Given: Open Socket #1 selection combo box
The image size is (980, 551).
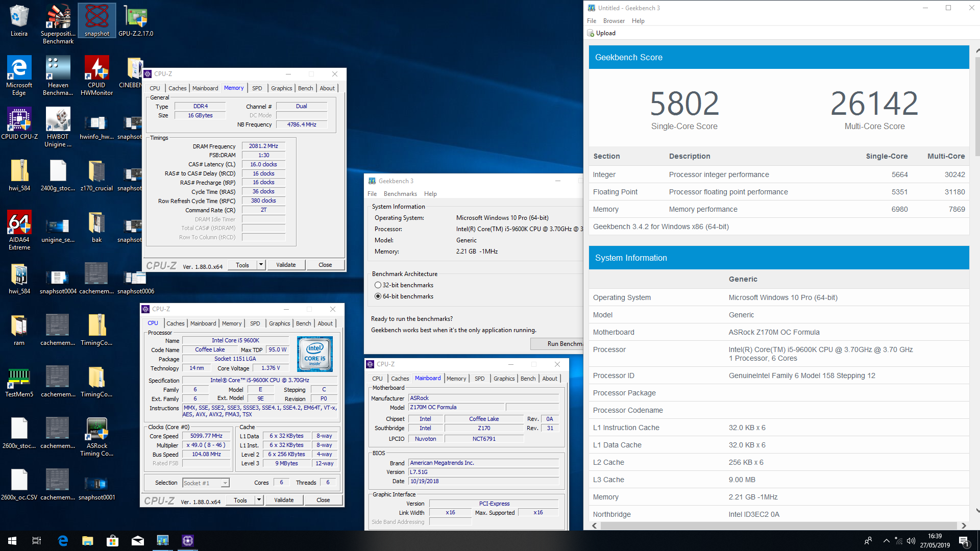Looking at the screenshot, I should [x=206, y=483].
